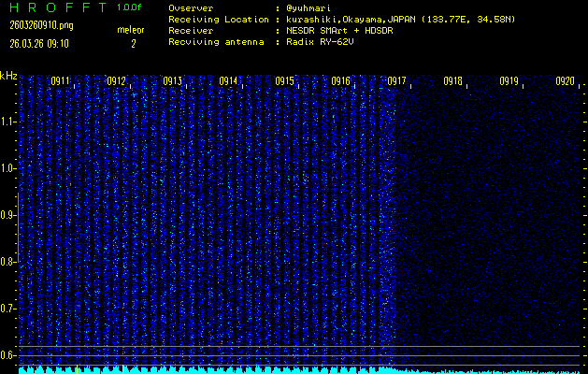Select the version label 1.00f
588x374 pixels.
pos(129,7)
